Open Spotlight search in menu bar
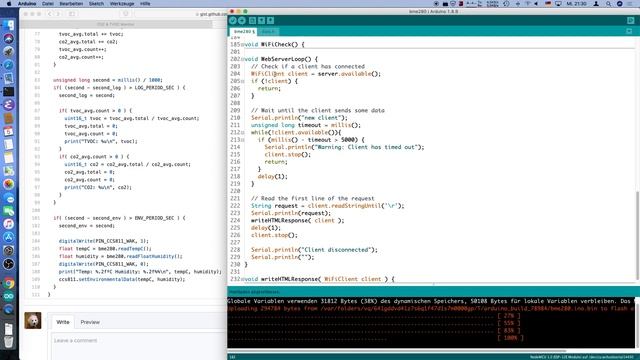This screenshot has height=360, width=640. (608, 4)
